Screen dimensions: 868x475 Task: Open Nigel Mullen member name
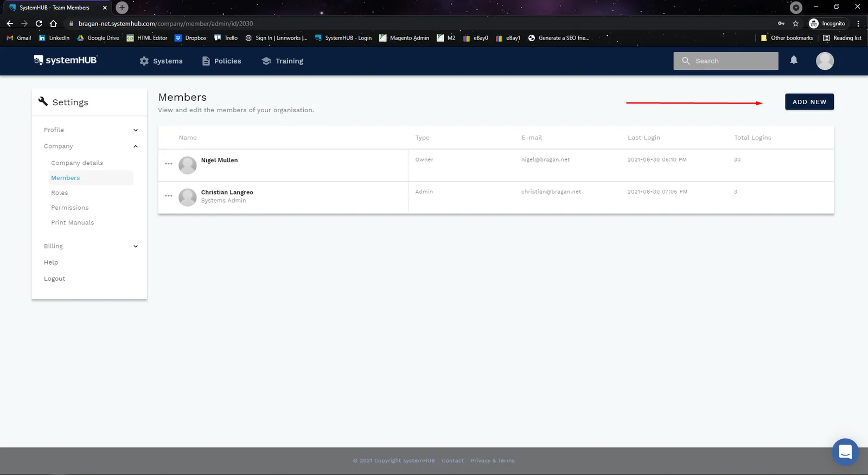point(219,161)
